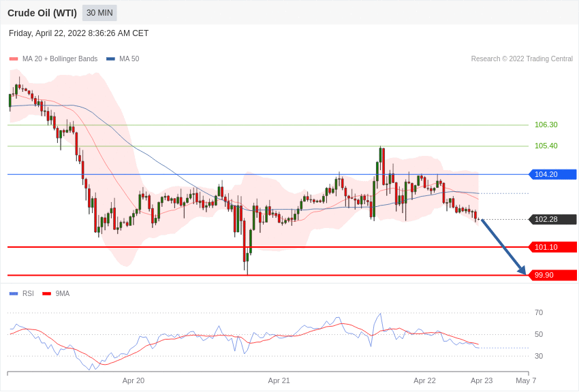579x392 pixels.
Task: Click the Apr 23 date axis label
Action: coord(482,380)
